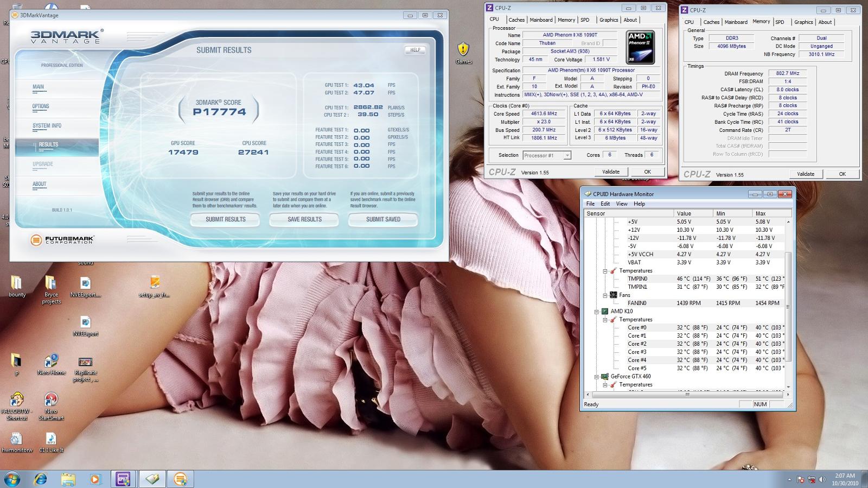
Task: Switch to the Mainboard tab in the left CPU-Z window
Action: pos(541,20)
